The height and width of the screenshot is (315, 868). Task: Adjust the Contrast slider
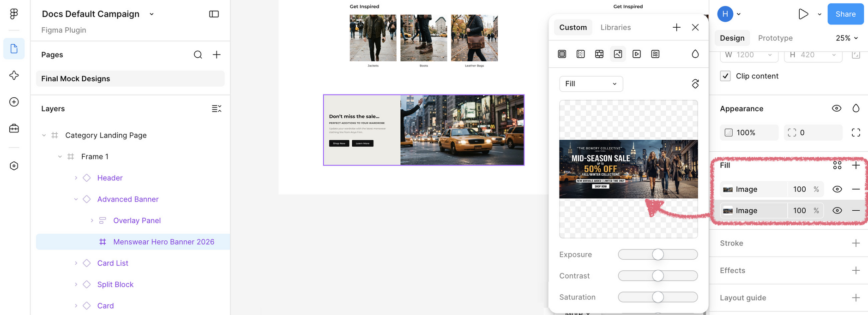point(658,275)
